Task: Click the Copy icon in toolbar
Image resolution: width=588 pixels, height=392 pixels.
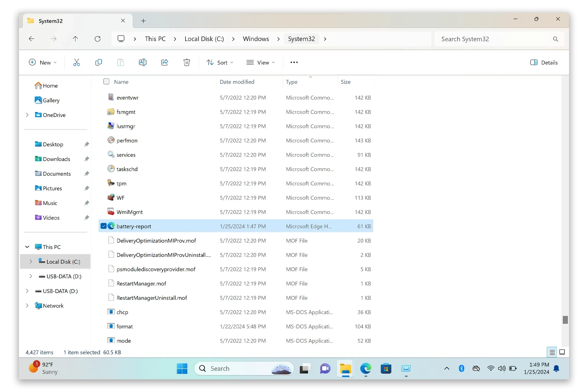Action: click(98, 62)
